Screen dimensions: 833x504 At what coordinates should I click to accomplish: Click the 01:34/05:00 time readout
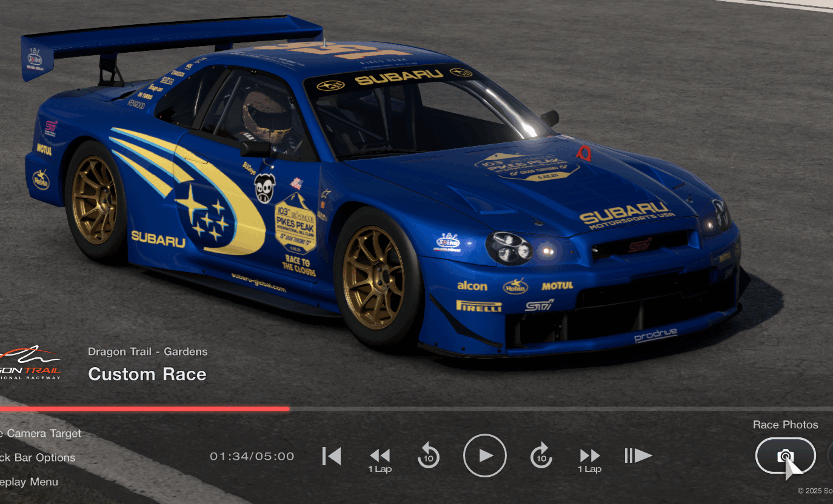[x=252, y=456]
